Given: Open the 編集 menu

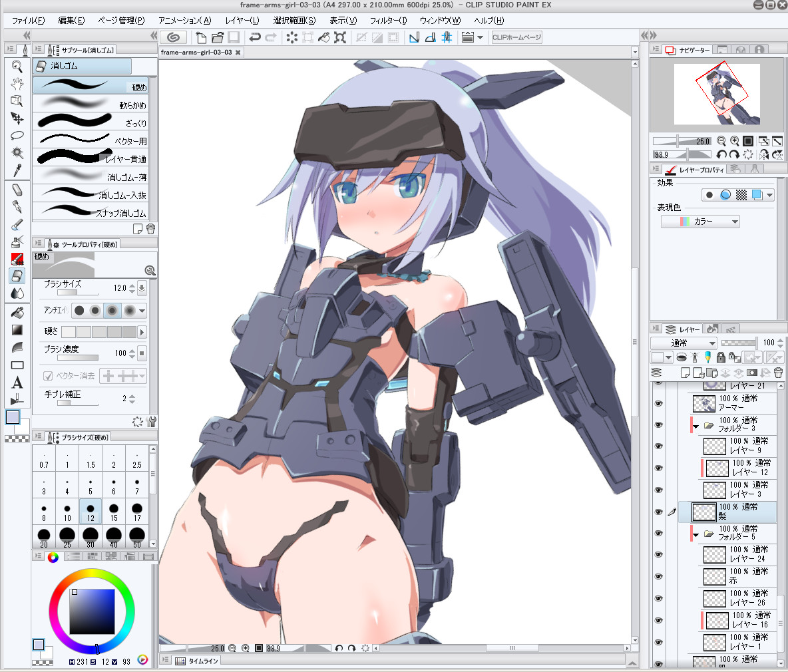Looking at the screenshot, I should 71,21.
